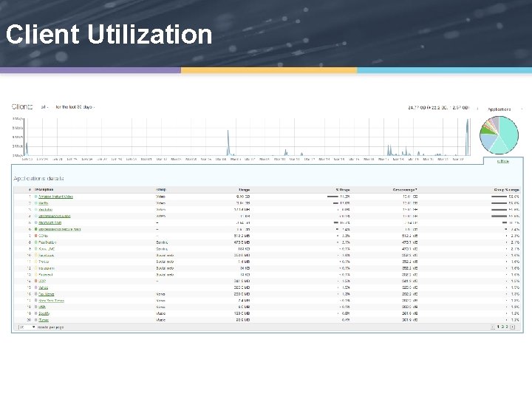Click the Music group cell in Spotify row
532x399 pixels.
pyautogui.click(x=160, y=313)
